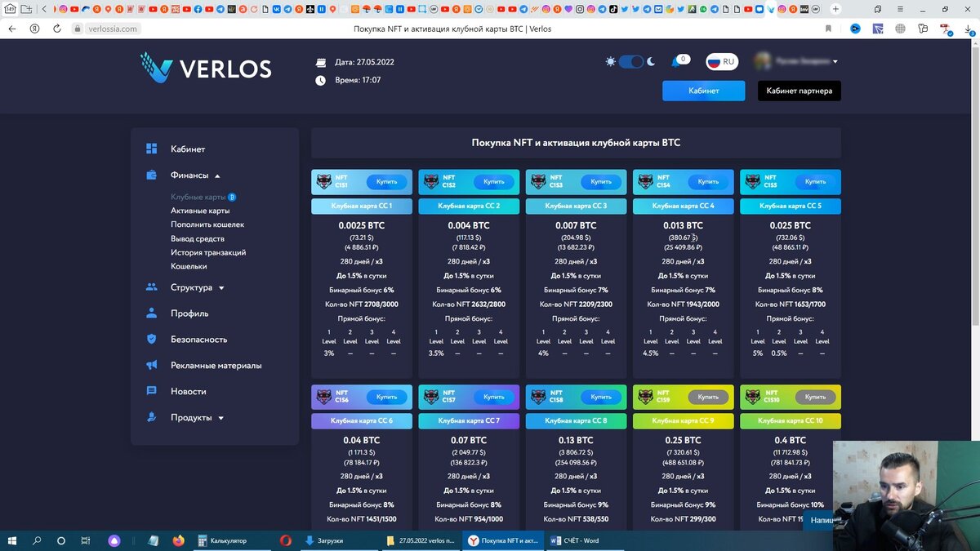Expand the Структура sidebar section
Screen dimensions: 980x551
click(198, 287)
